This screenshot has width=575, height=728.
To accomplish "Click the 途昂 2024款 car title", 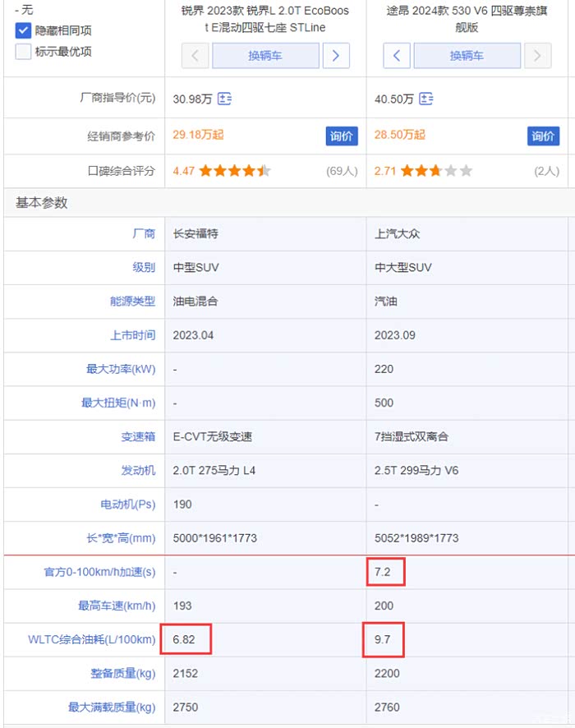I will coord(467,19).
